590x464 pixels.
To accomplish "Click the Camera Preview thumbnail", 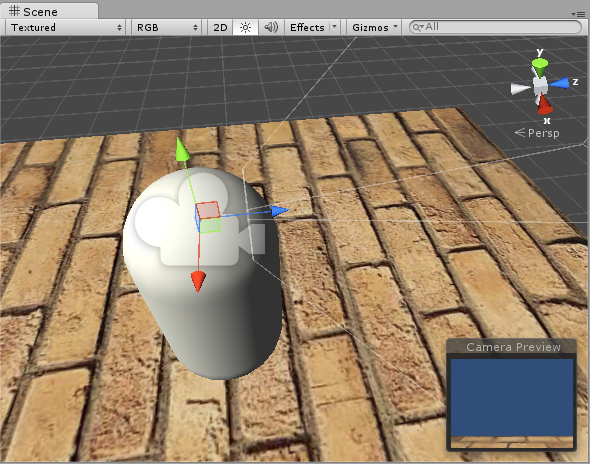I will (512, 403).
